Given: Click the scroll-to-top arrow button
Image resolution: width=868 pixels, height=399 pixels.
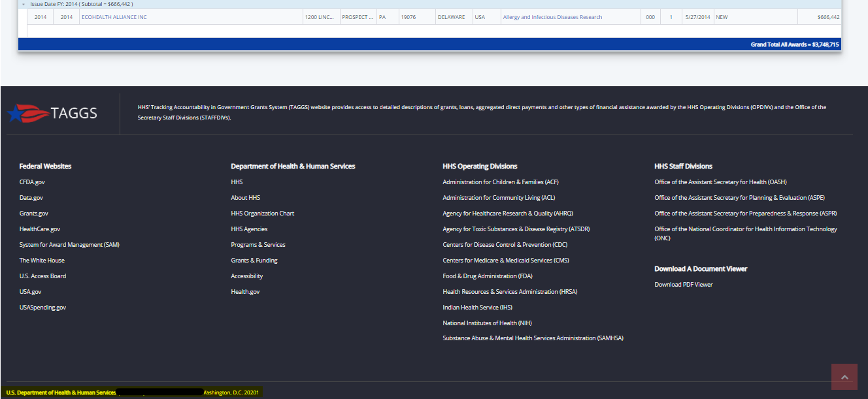Looking at the screenshot, I should (844, 377).
